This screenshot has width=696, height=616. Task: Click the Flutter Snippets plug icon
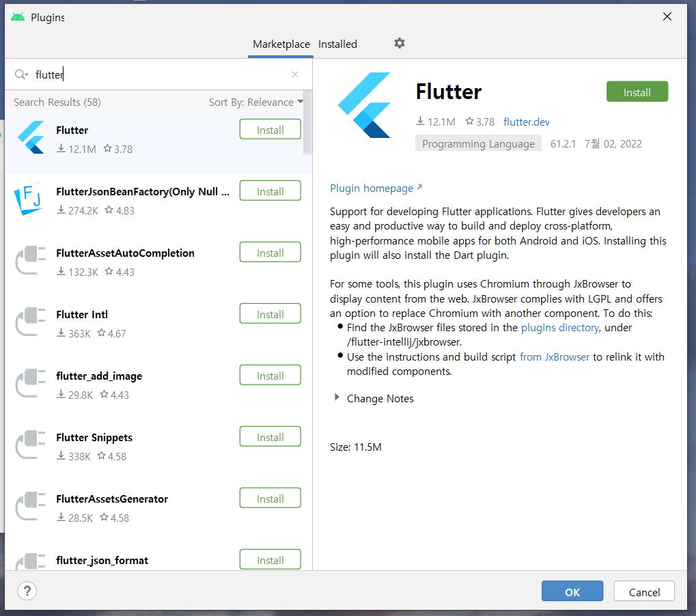30,445
